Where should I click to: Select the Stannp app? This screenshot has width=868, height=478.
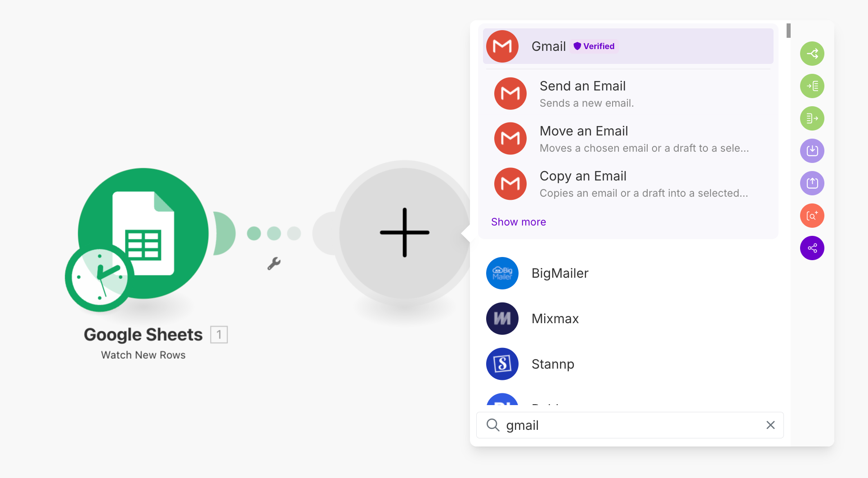tap(628, 364)
